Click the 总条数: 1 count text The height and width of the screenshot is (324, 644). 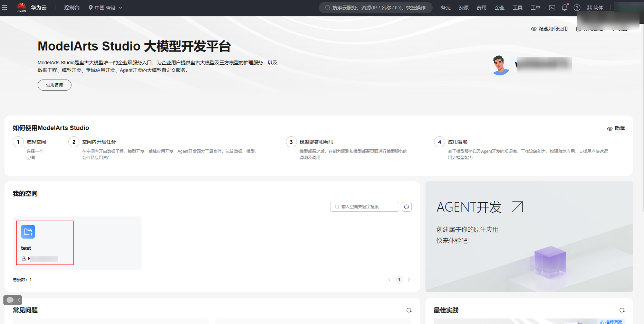coord(22,280)
